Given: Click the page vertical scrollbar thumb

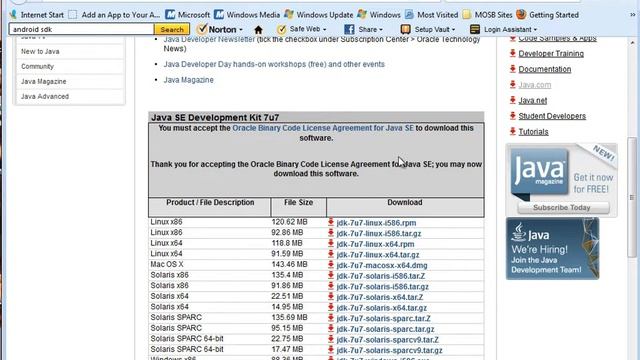Looking at the screenshot, I should 632,198.
